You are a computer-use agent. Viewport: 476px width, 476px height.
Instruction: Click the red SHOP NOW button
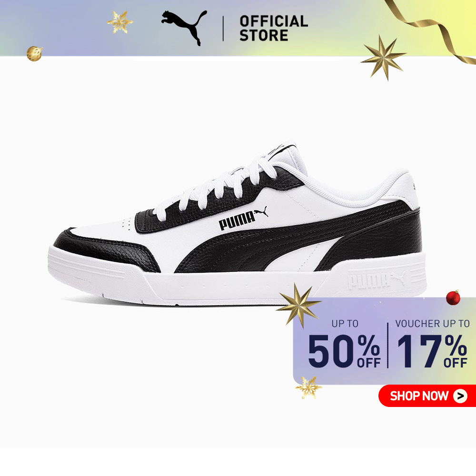(427, 396)
